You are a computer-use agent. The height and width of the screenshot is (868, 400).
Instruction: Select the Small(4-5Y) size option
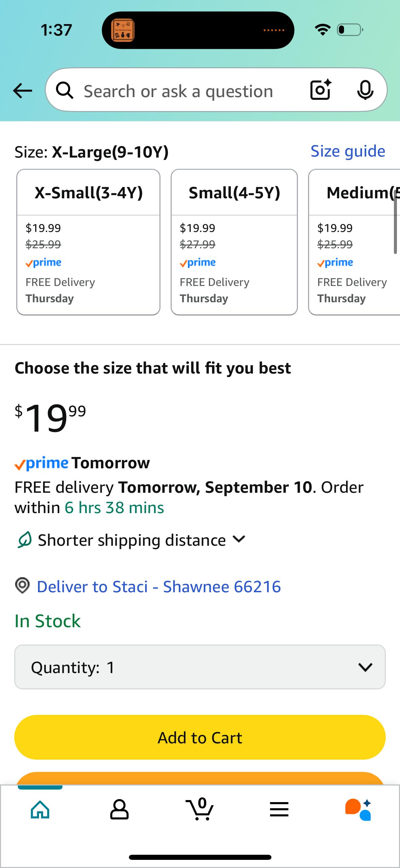(234, 242)
